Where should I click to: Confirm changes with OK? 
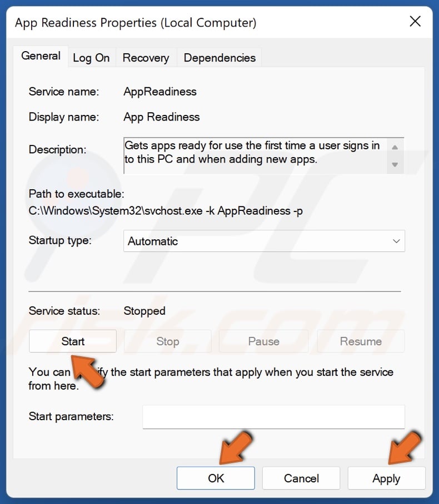click(x=216, y=478)
